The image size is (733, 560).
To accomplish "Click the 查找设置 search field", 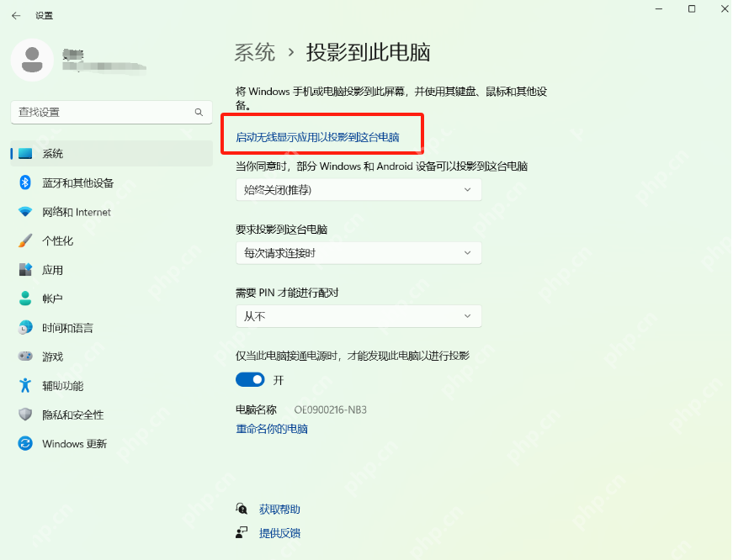I will pos(112,112).
